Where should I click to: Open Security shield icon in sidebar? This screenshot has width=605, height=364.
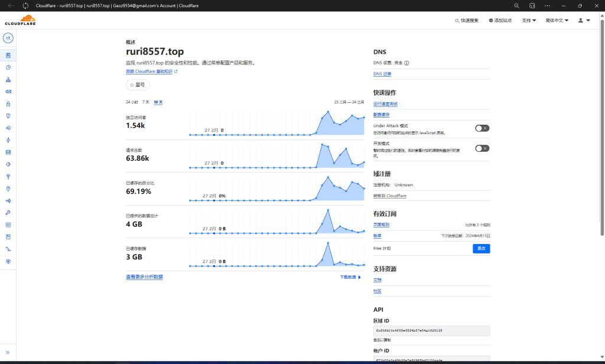tap(8, 116)
